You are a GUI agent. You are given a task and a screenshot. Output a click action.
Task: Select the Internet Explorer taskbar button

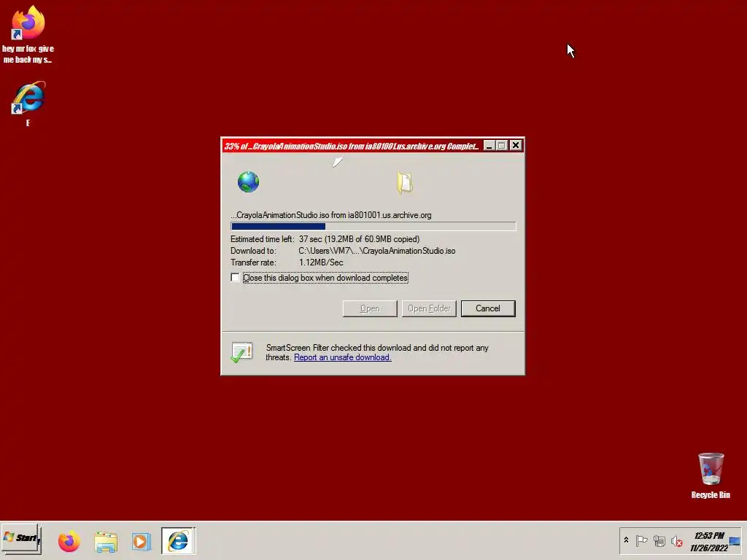point(178,541)
